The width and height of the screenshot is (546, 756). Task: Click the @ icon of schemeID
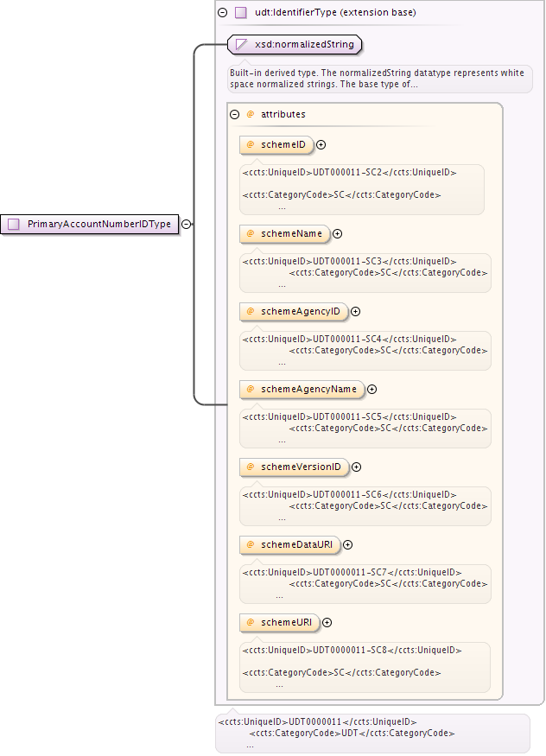[251, 144]
